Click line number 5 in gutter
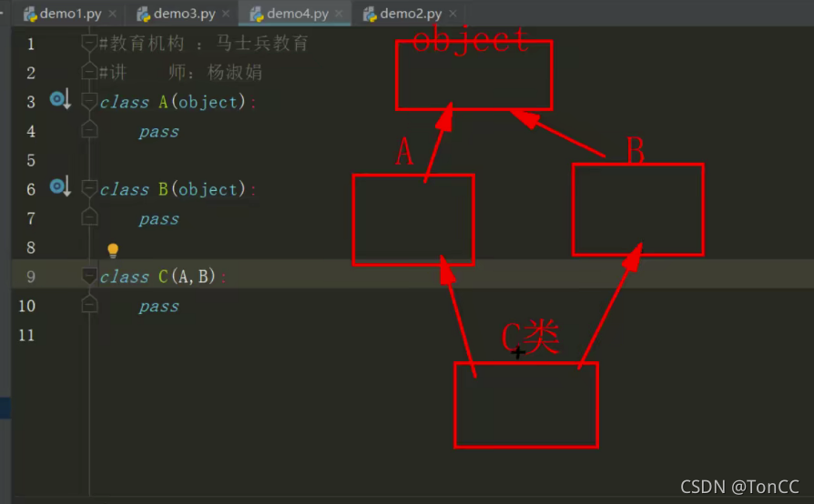 [x=31, y=160]
